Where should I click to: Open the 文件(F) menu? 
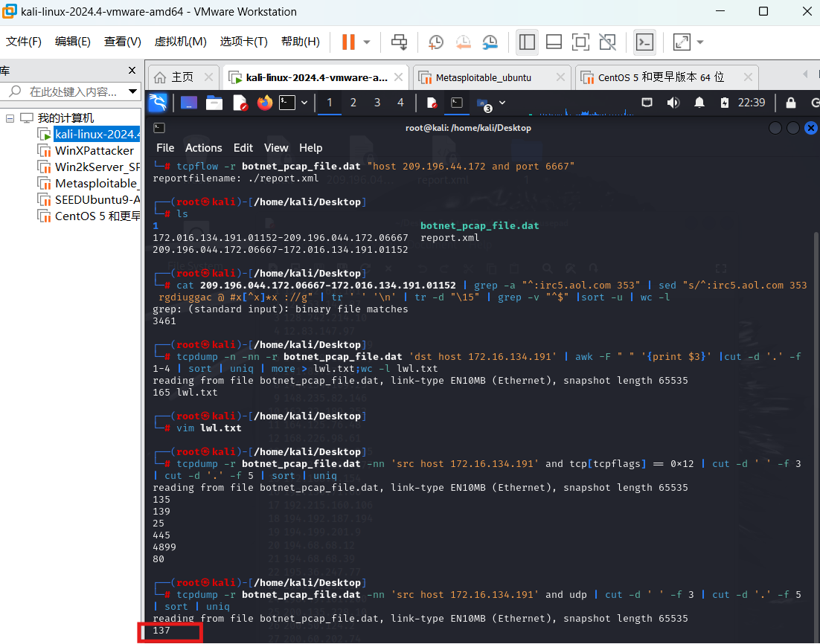(x=24, y=42)
